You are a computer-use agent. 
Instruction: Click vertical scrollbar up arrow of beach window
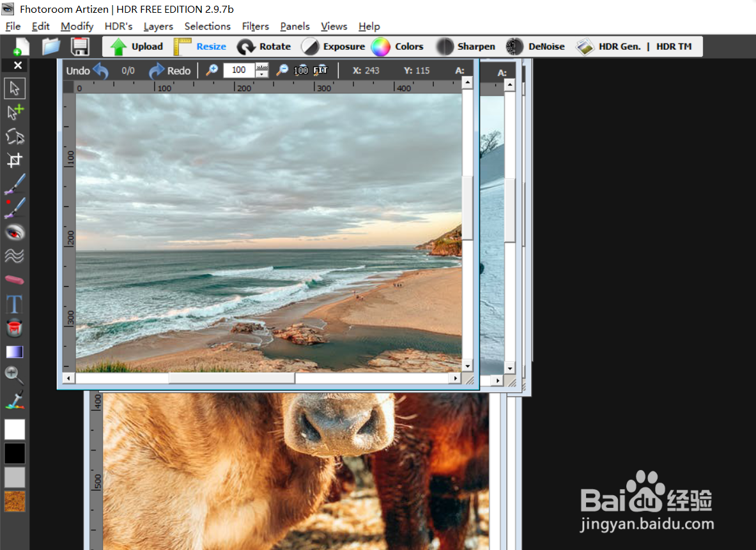(467, 83)
